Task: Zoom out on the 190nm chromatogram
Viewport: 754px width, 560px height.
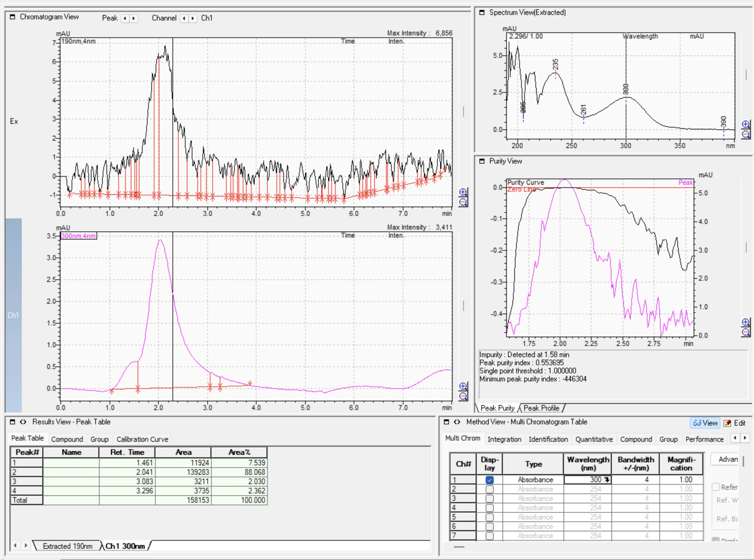Action: (463, 203)
